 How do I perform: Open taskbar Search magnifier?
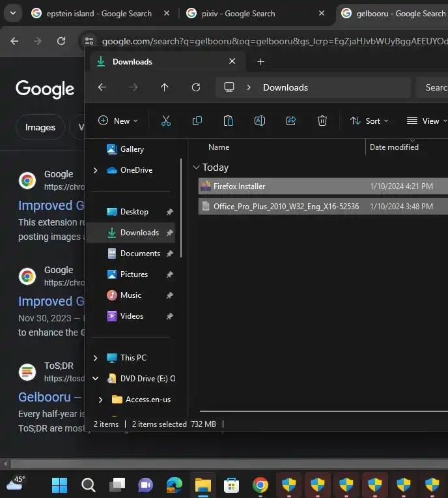pyautogui.click(x=88, y=485)
